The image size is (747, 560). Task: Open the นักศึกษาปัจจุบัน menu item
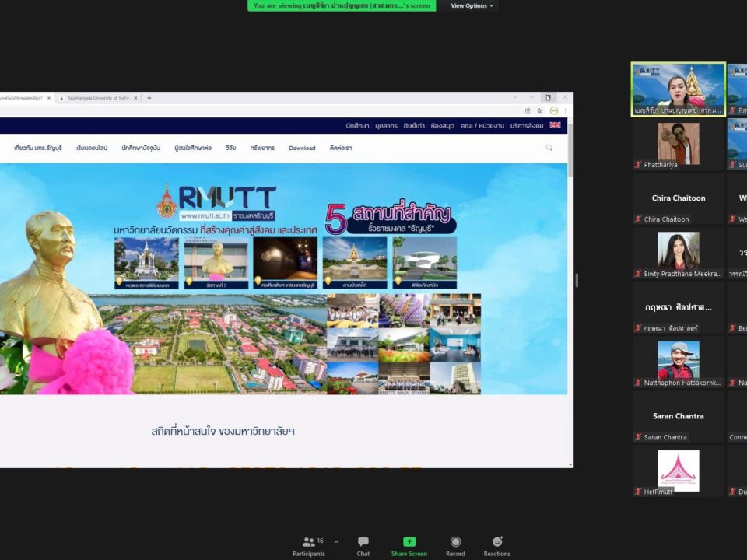[x=141, y=148]
